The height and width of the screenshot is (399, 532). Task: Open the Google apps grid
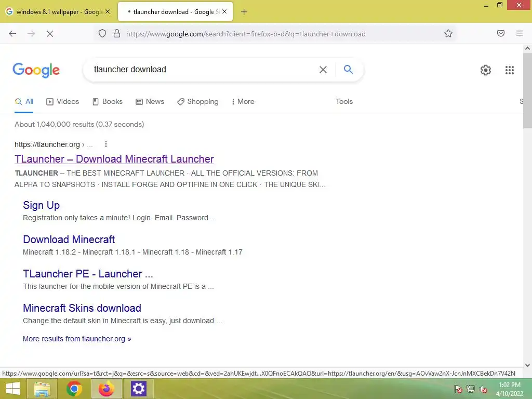509,70
